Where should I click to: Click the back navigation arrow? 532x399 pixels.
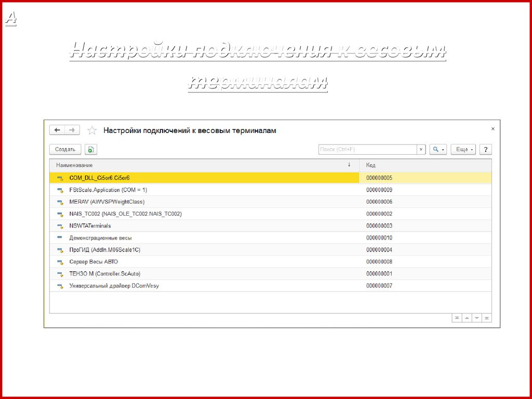[x=57, y=130]
